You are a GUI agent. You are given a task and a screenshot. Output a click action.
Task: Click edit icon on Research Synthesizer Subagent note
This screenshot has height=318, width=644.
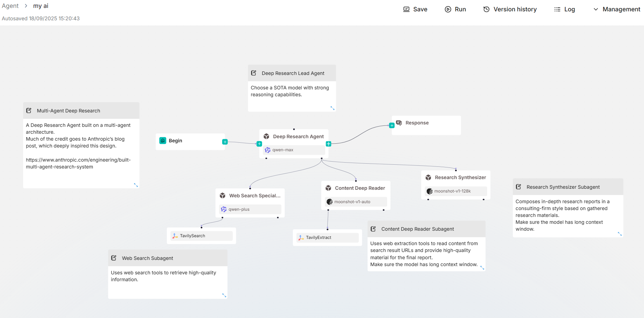519,187
